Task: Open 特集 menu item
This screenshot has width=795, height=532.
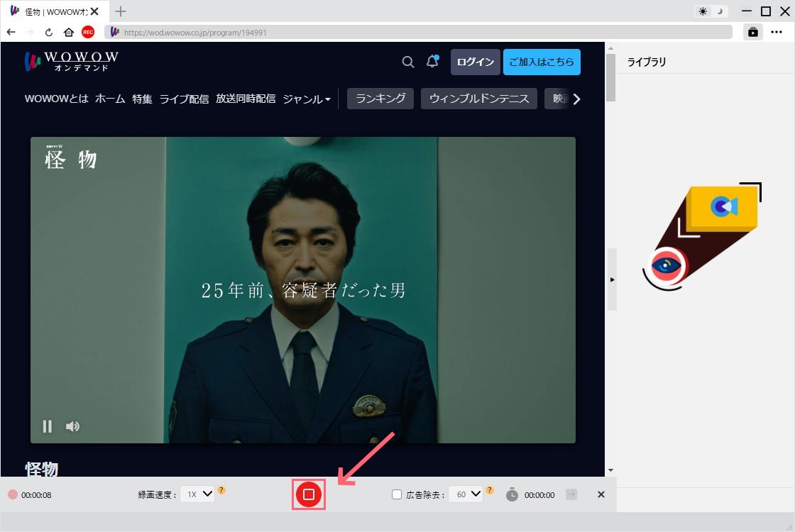Action: tap(142, 99)
